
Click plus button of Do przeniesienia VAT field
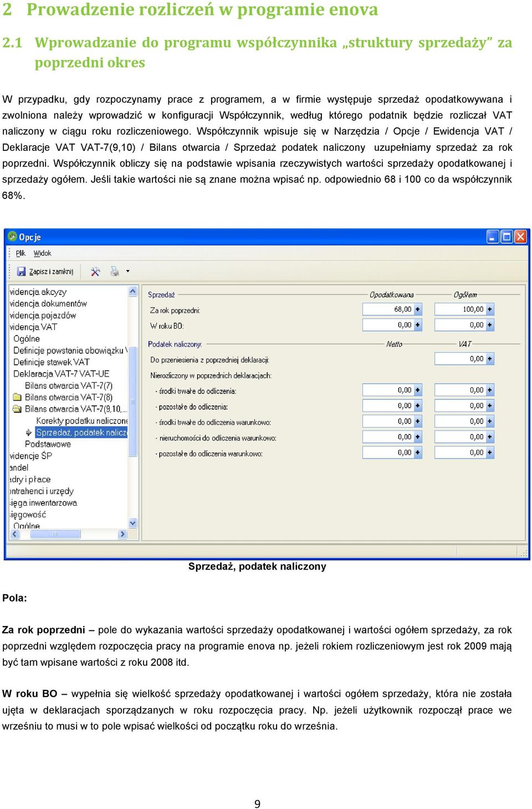click(x=490, y=359)
